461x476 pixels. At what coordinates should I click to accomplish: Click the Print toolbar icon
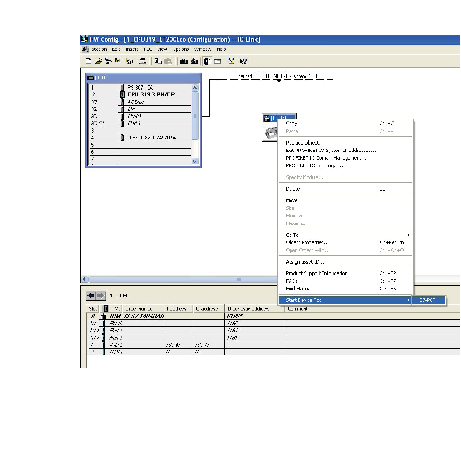pos(142,61)
